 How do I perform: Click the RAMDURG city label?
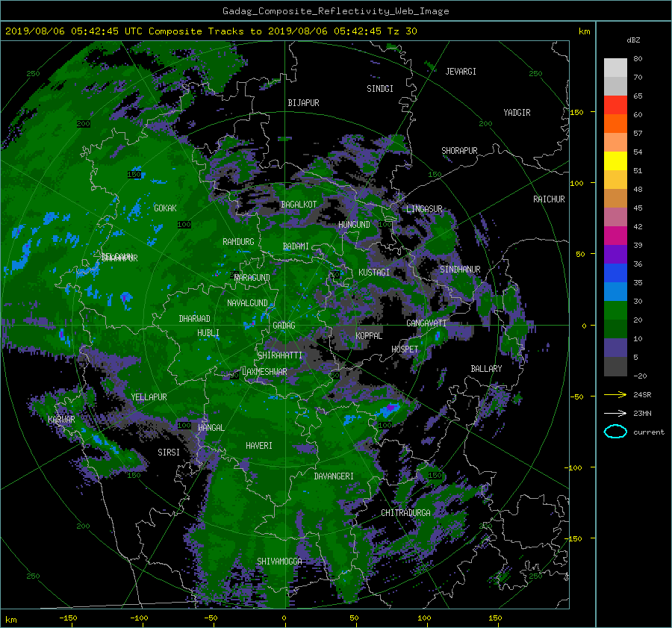click(238, 242)
